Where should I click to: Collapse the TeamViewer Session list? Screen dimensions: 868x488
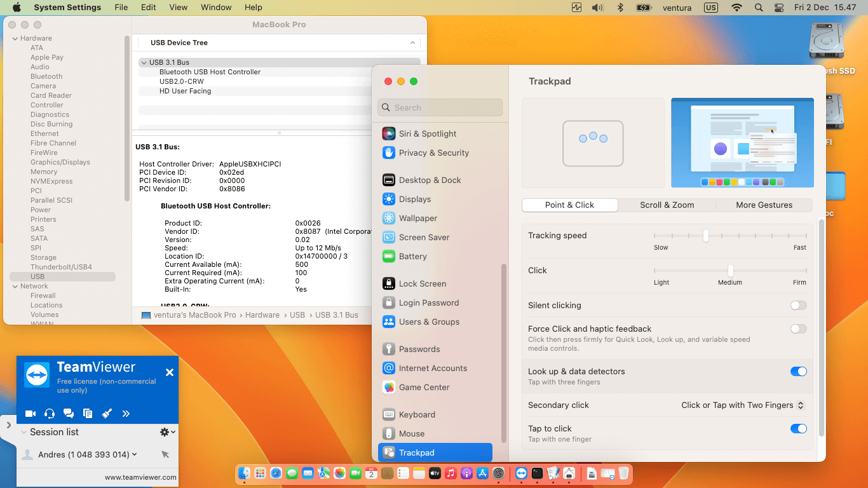coord(24,432)
